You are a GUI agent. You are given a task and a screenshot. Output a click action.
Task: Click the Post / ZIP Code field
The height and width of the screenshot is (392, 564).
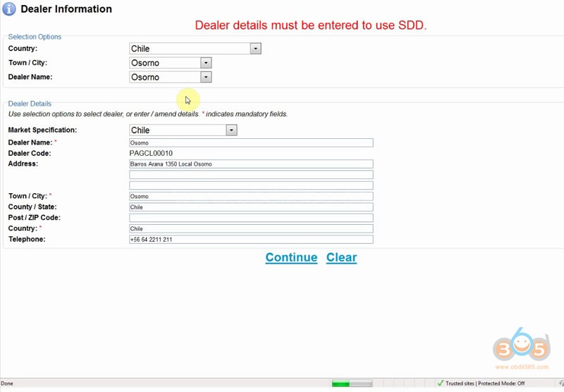coord(251,218)
